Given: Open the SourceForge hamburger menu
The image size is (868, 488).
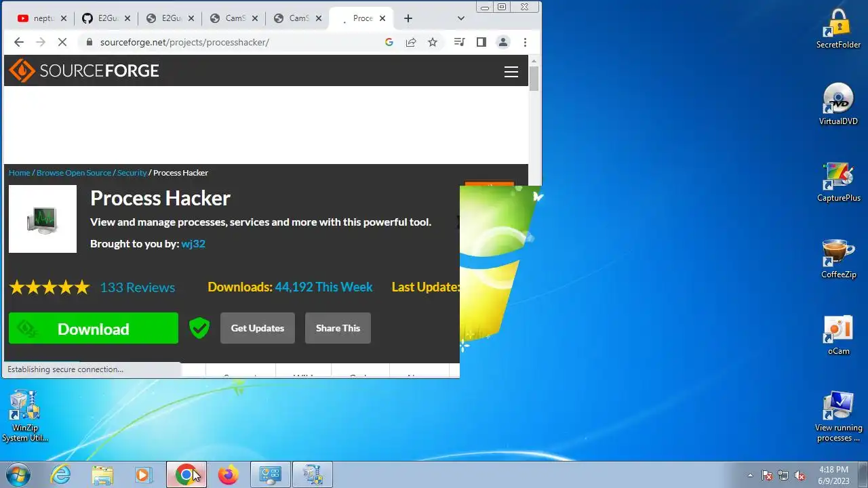Looking at the screenshot, I should [x=511, y=72].
